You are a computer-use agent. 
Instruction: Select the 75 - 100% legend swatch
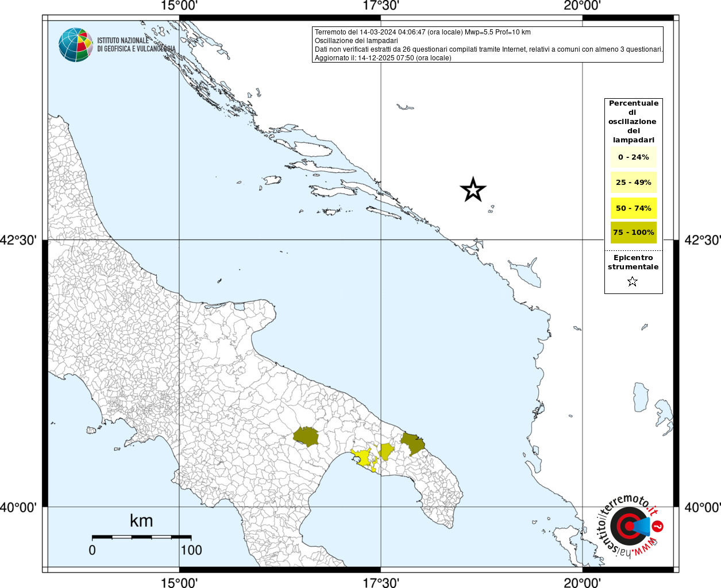coord(633,233)
